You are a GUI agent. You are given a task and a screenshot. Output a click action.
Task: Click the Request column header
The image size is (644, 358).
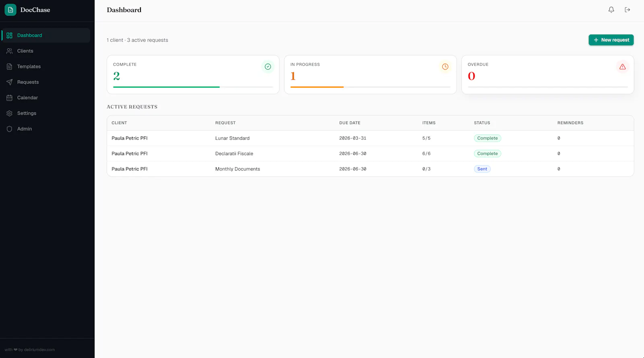tap(225, 123)
